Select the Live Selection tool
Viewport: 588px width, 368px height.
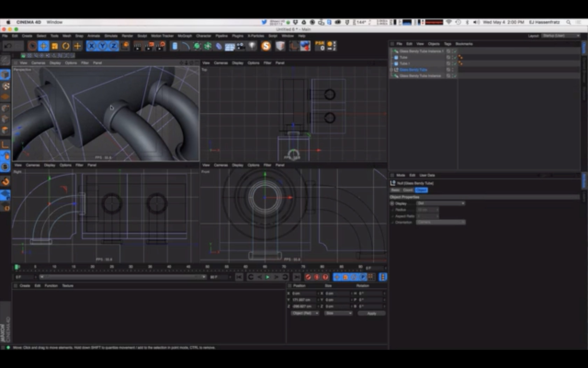pos(32,46)
